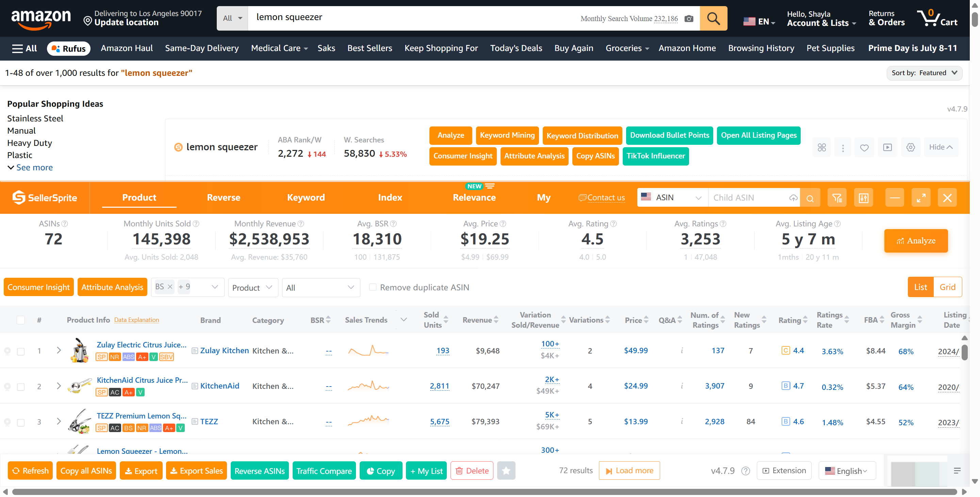This screenshot has width=980, height=497.
Task: Click the horizontal scrollbar at page bottom
Action: pyautogui.click(x=484, y=492)
